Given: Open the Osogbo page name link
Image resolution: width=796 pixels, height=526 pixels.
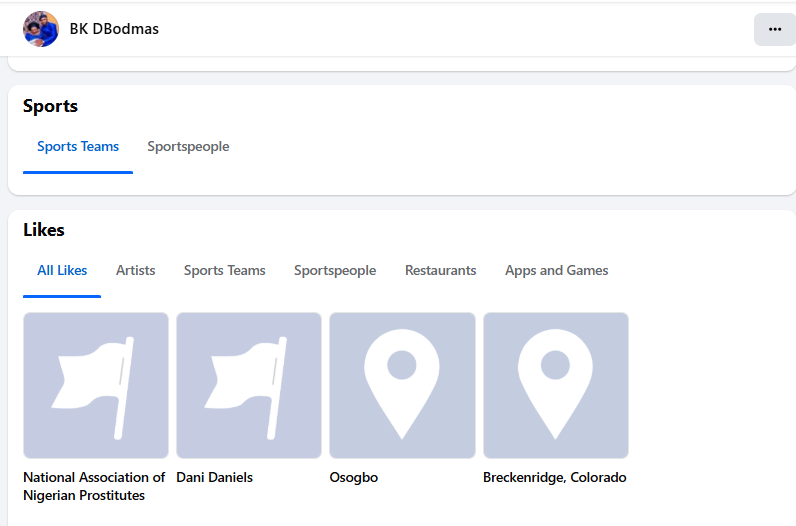Looking at the screenshot, I should tap(354, 478).
